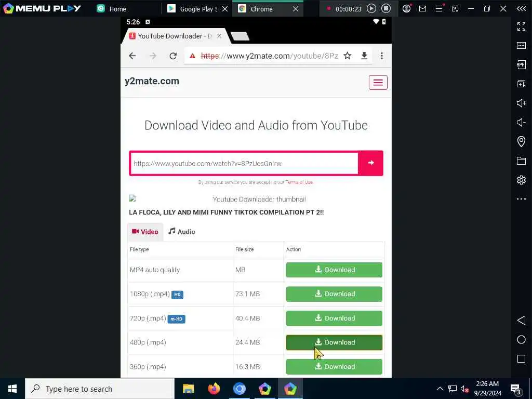This screenshot has width=532, height=399.
Task: Download the 480p mp4 file
Action: coord(334,342)
